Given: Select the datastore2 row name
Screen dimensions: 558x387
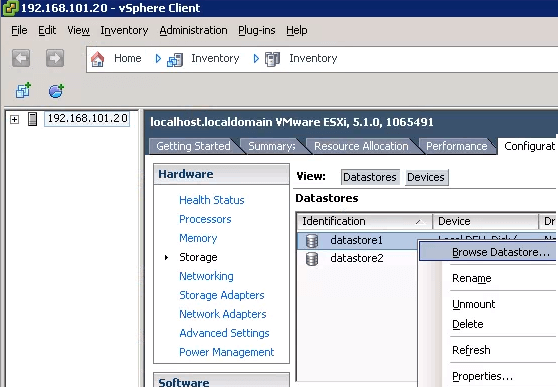Looking at the screenshot, I should click(357, 258).
